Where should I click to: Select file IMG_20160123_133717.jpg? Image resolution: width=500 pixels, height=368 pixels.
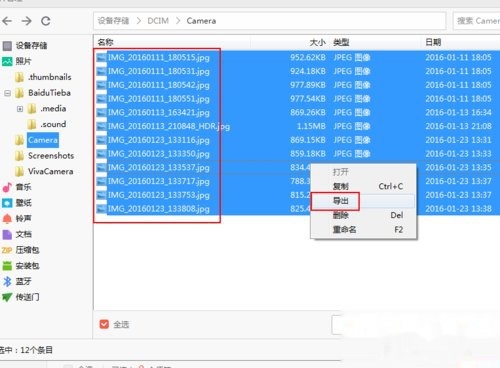coord(159,181)
